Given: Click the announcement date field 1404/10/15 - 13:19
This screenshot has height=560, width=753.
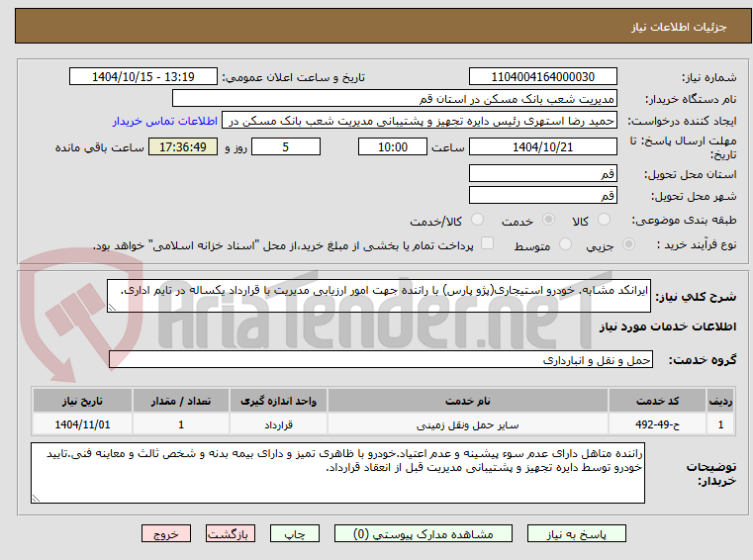Looking at the screenshot, I should (143, 77).
